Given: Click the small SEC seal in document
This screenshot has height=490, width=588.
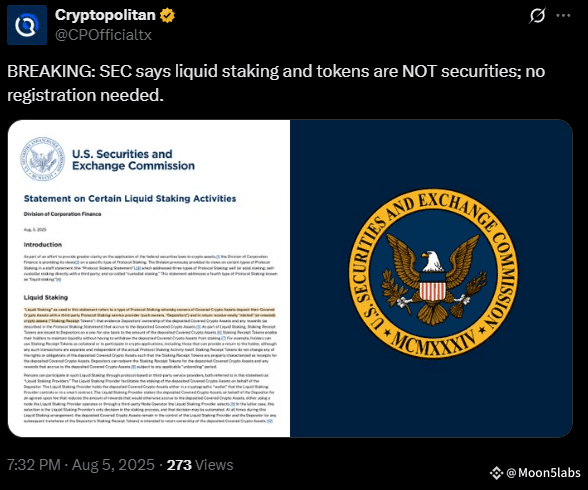Looking at the screenshot, I should pyautogui.click(x=42, y=159).
